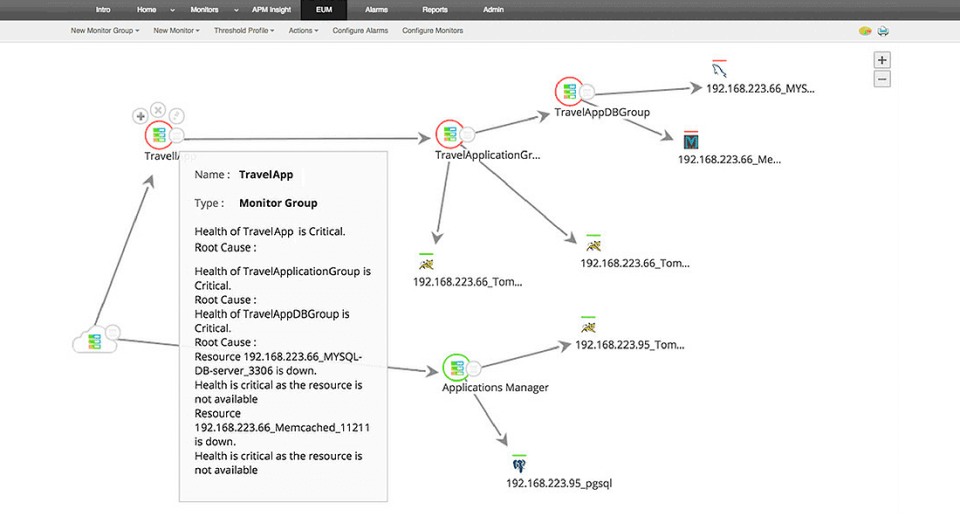Expand the Threshold Profile dropdown
Image resolution: width=960 pixels, height=530 pixels.
(244, 31)
